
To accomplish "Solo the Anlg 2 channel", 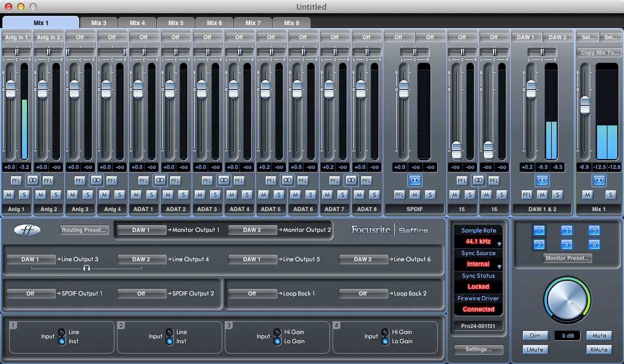I will (56, 195).
